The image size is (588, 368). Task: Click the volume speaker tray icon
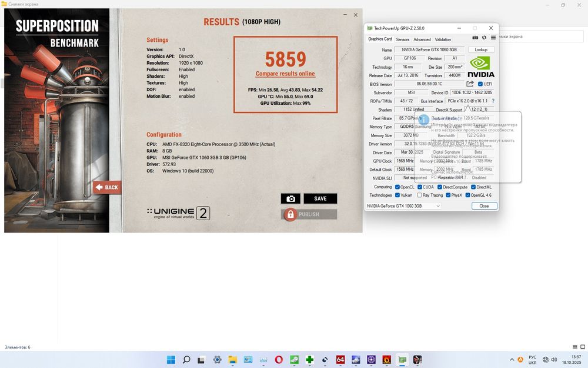point(554,360)
